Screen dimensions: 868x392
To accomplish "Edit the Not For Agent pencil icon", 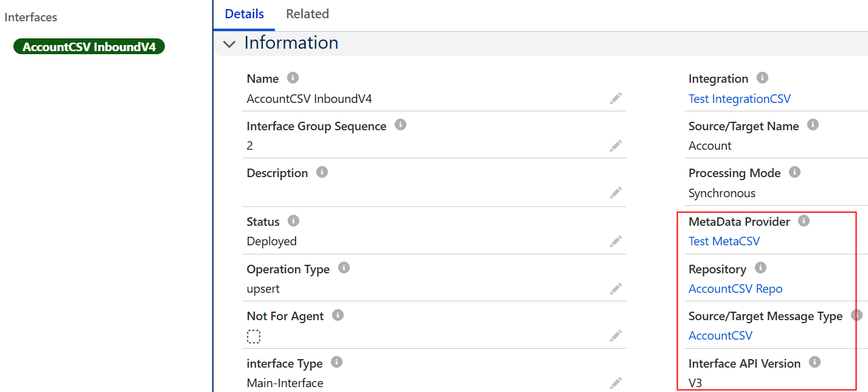I will point(616,335).
